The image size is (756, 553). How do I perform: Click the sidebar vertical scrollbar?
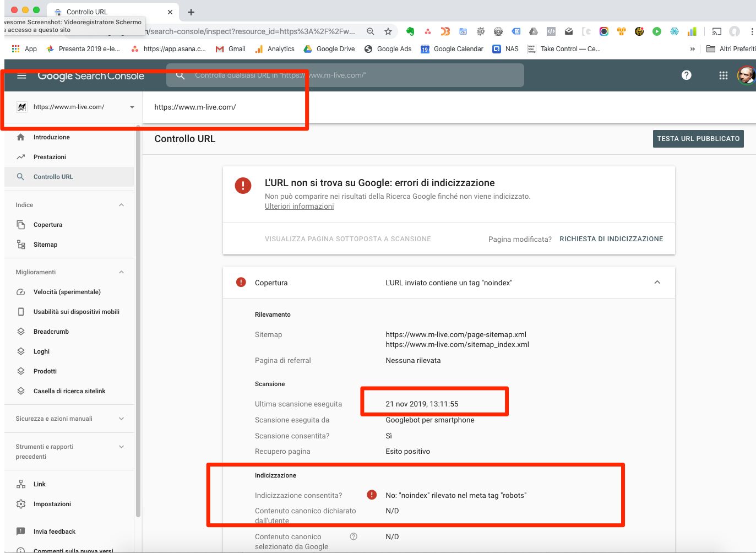[x=138, y=322]
